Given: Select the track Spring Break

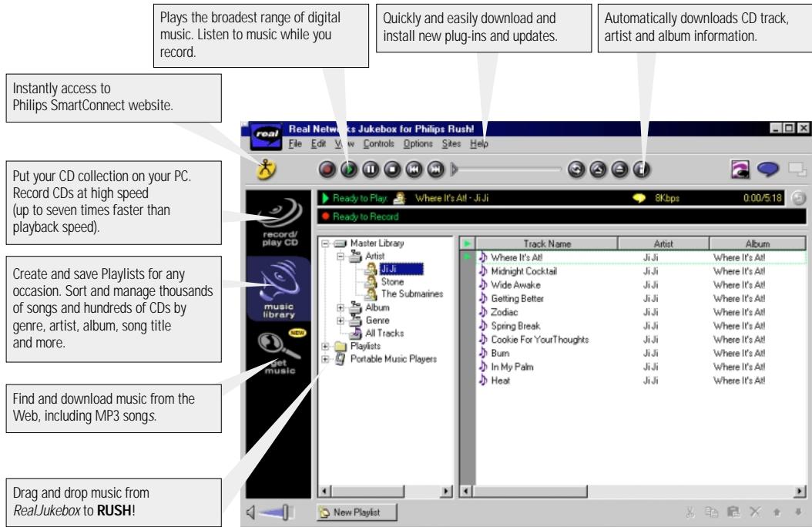Looking at the screenshot, I should click(515, 326).
